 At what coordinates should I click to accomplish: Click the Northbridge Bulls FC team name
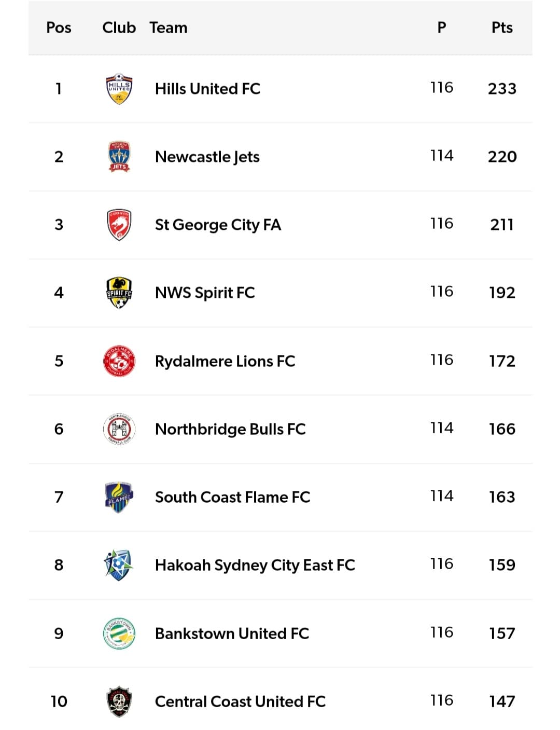[230, 429]
